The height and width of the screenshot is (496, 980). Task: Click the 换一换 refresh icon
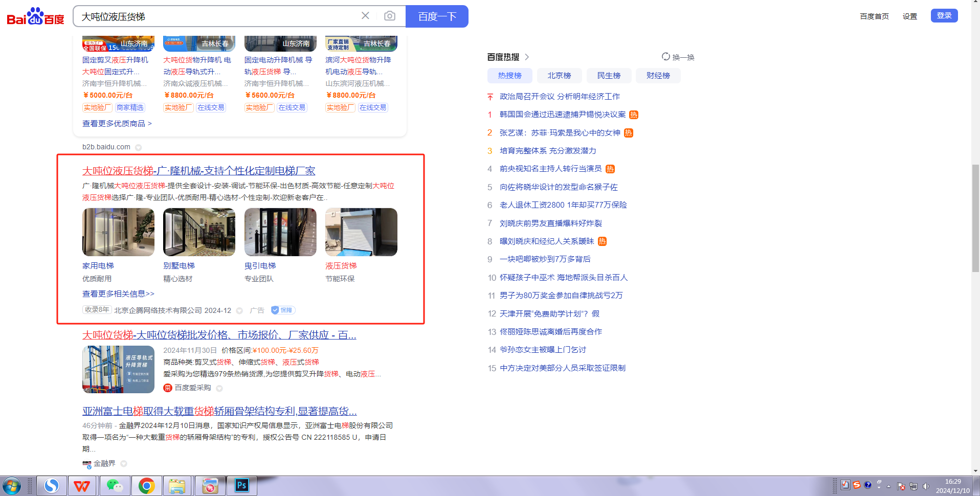coord(665,57)
